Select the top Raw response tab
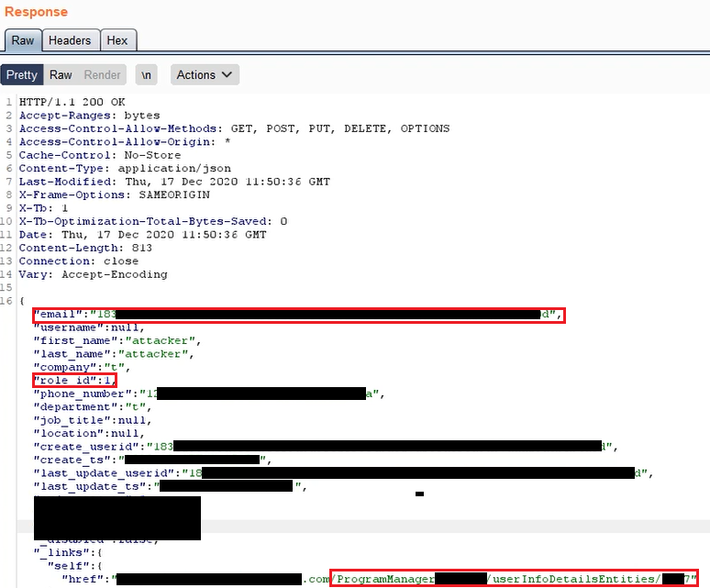Image resolution: width=710 pixels, height=588 pixels. pos(23,40)
